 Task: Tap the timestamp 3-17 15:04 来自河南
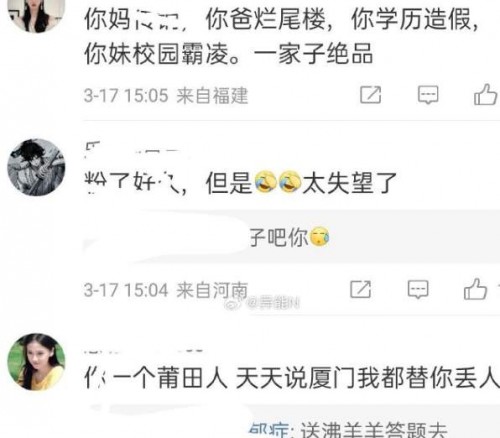point(166,290)
